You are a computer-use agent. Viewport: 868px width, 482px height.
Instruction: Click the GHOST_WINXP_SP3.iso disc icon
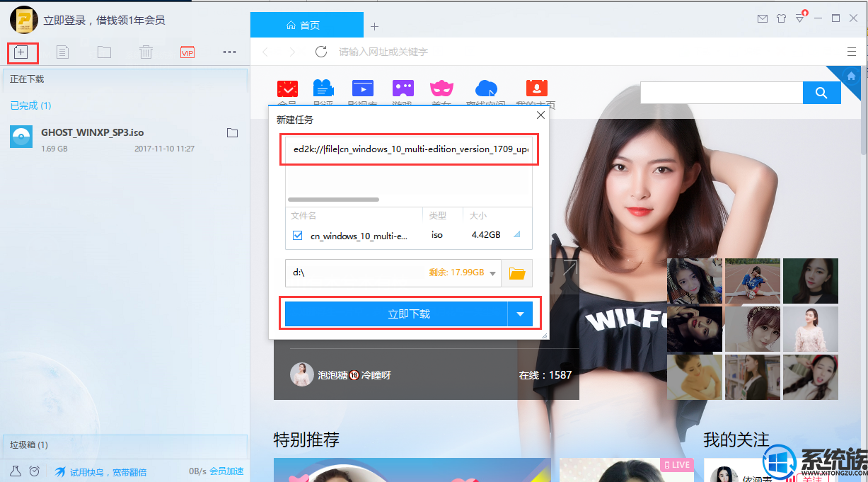(21, 137)
